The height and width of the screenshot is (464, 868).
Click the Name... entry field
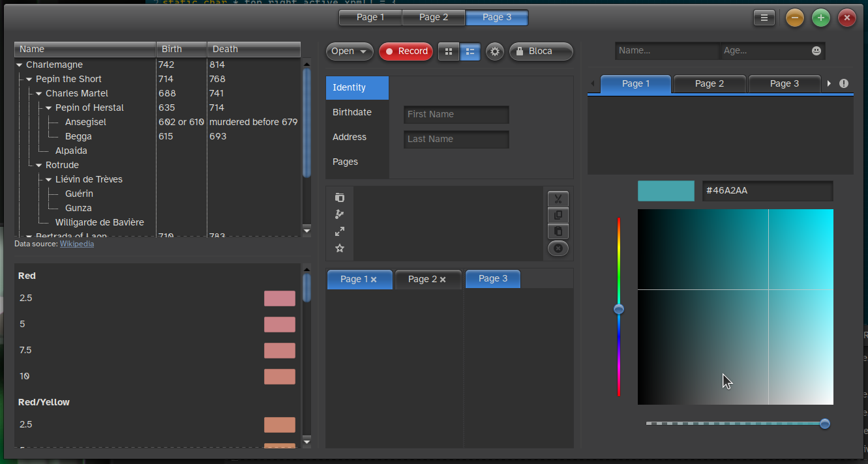(667, 51)
